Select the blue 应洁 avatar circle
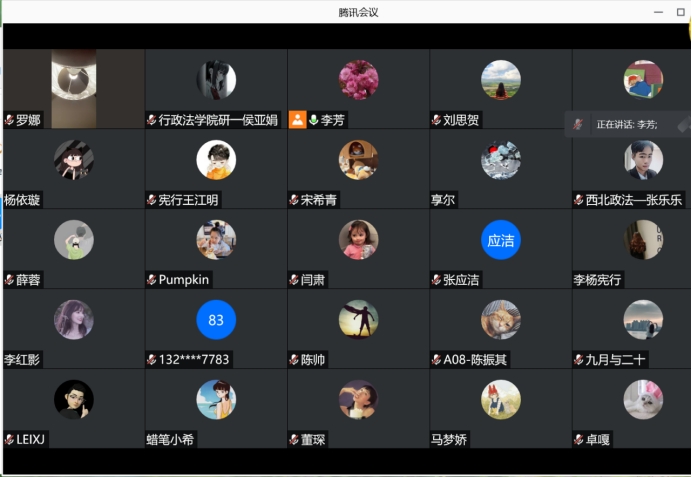The width and height of the screenshot is (692, 477). pyautogui.click(x=500, y=240)
